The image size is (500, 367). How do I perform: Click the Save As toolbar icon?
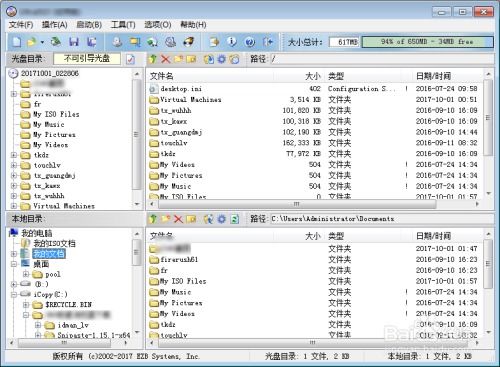coord(92,42)
